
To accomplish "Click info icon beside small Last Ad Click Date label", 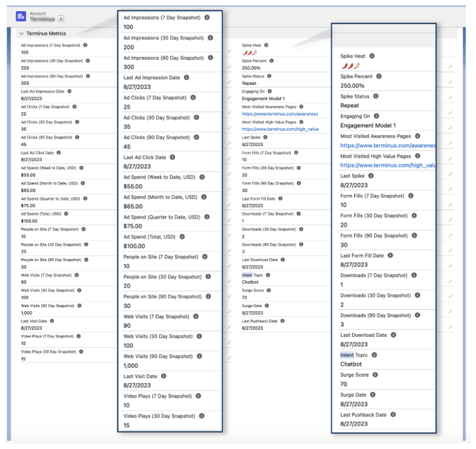I will tap(59, 153).
